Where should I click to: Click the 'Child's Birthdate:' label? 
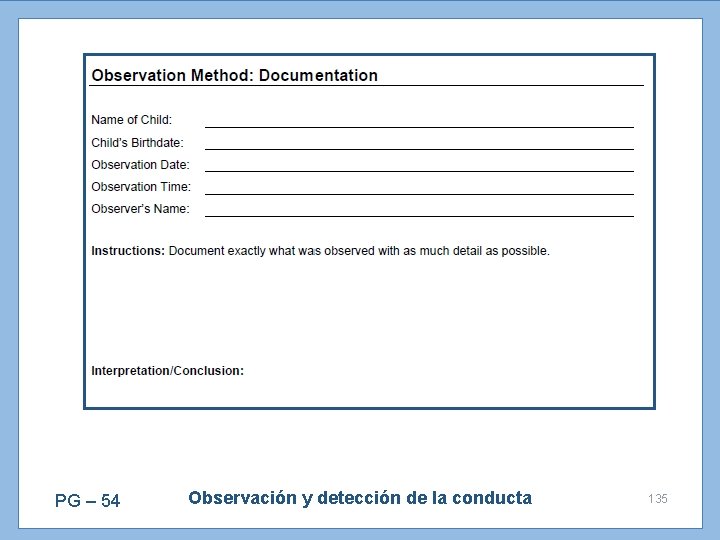pos(137,143)
